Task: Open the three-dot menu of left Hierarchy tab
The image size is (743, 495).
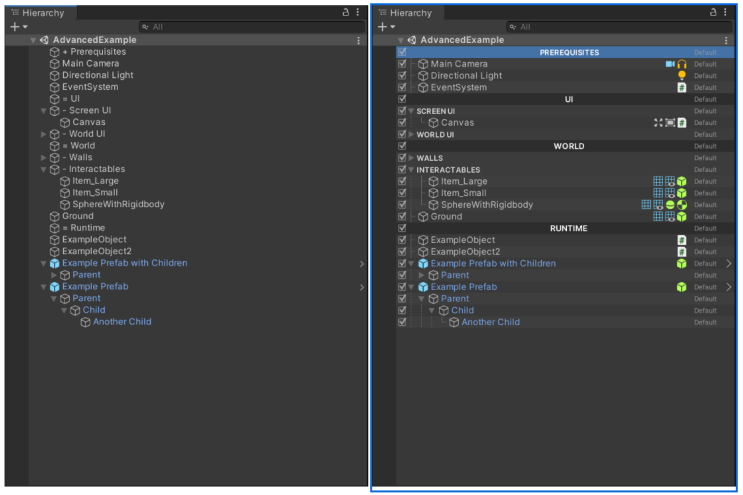Action: click(358, 12)
